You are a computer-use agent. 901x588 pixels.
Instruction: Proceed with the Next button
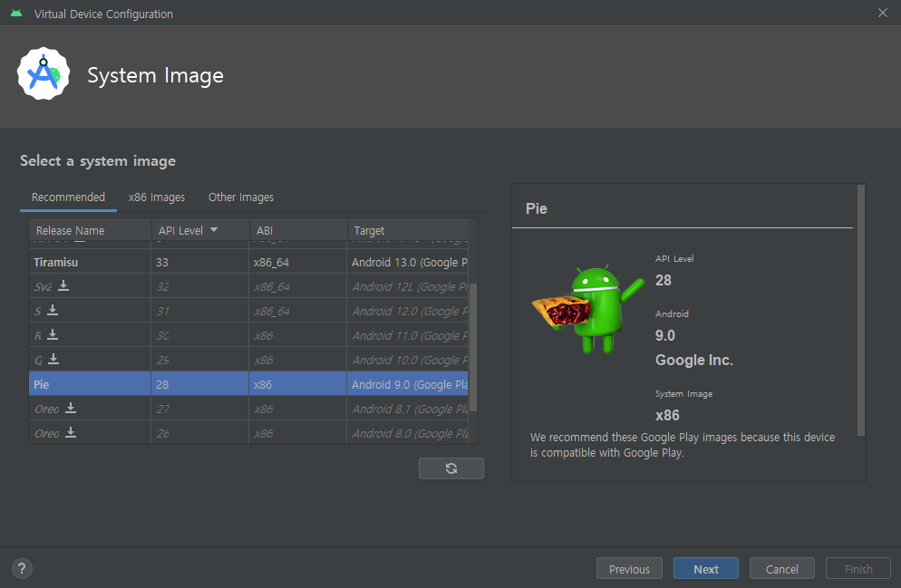point(705,568)
